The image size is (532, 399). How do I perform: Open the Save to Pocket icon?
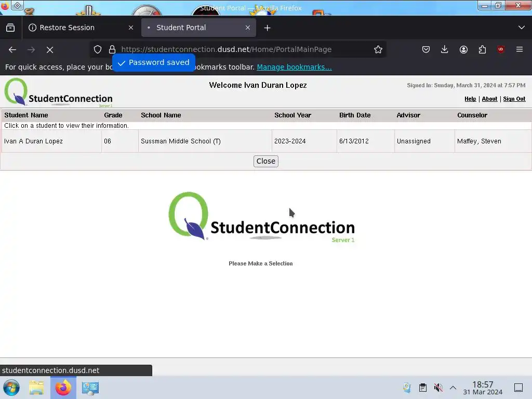click(426, 49)
